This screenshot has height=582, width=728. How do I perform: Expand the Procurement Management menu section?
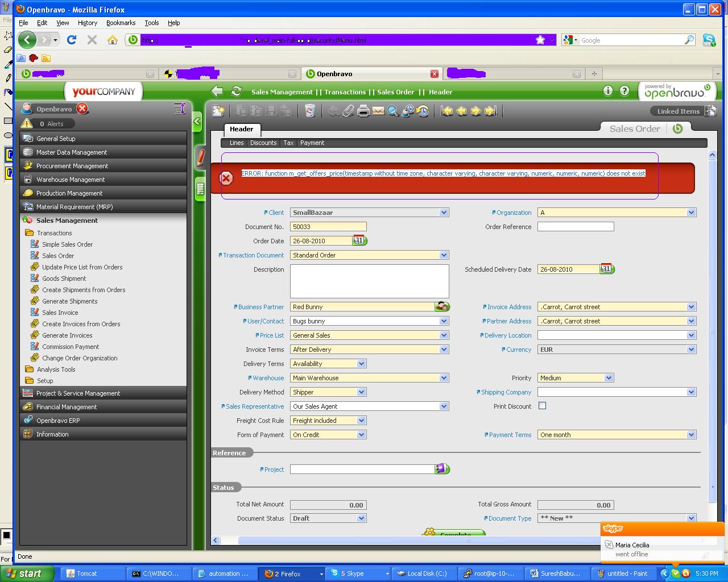coord(103,166)
